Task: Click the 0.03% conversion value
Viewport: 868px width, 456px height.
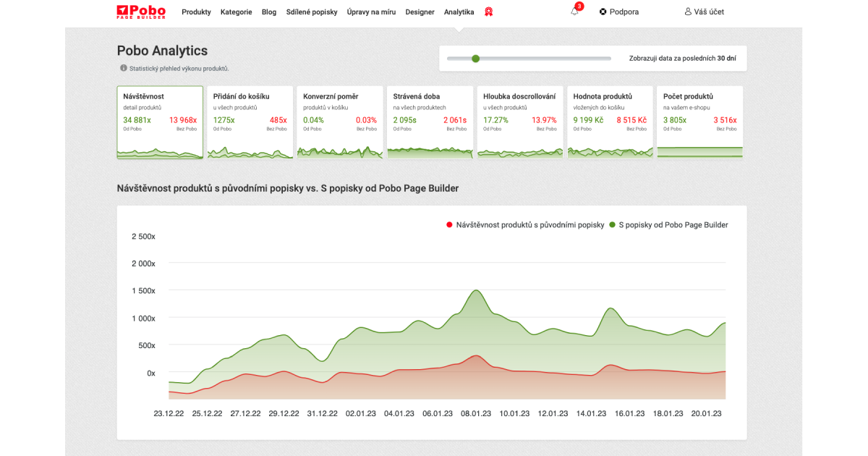Action: 367,120
